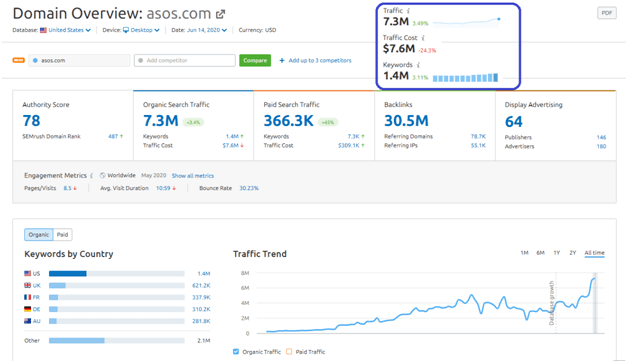Image resolution: width=628 pixels, height=363 pixels.
Task: Click the Desktop device monitor icon
Action: click(x=126, y=30)
